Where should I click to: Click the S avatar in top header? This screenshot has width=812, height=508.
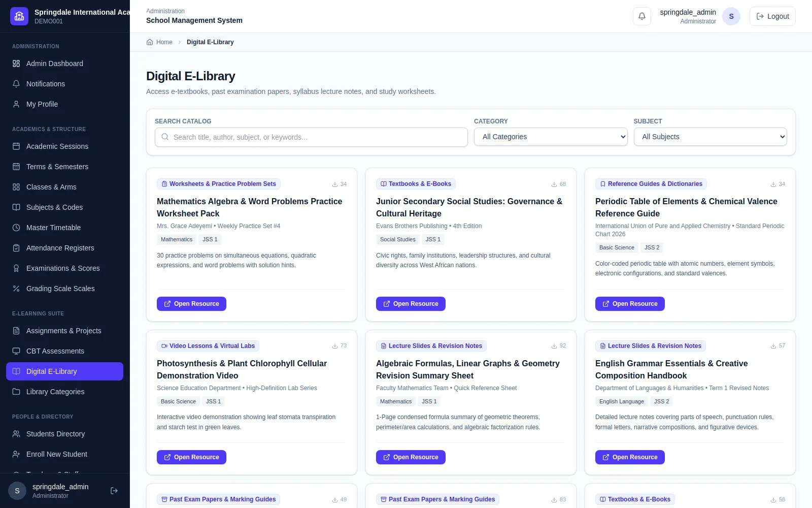pos(731,16)
